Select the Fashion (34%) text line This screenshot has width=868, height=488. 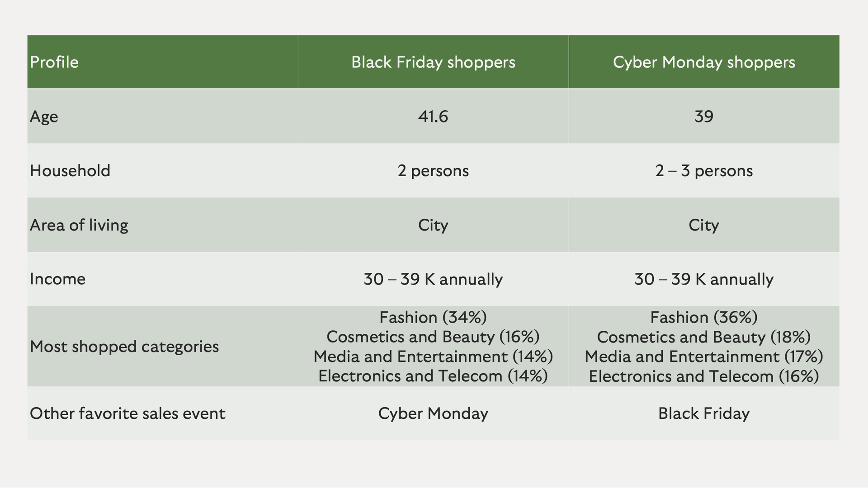433,317
